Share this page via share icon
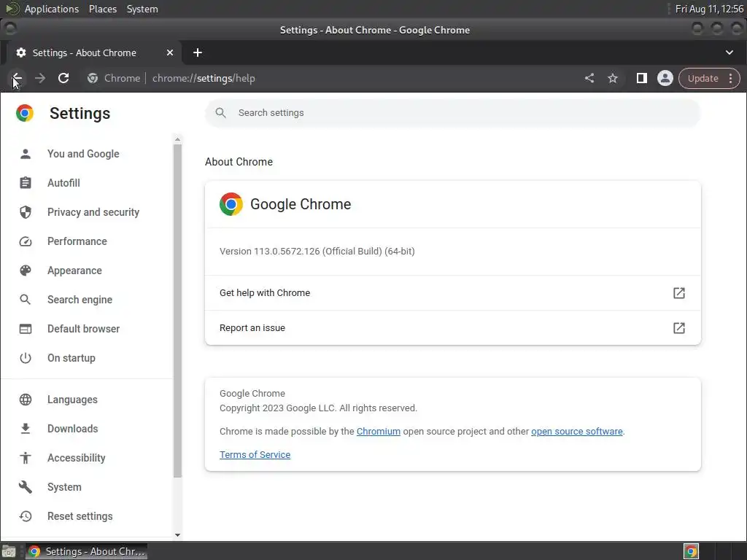 589,78
